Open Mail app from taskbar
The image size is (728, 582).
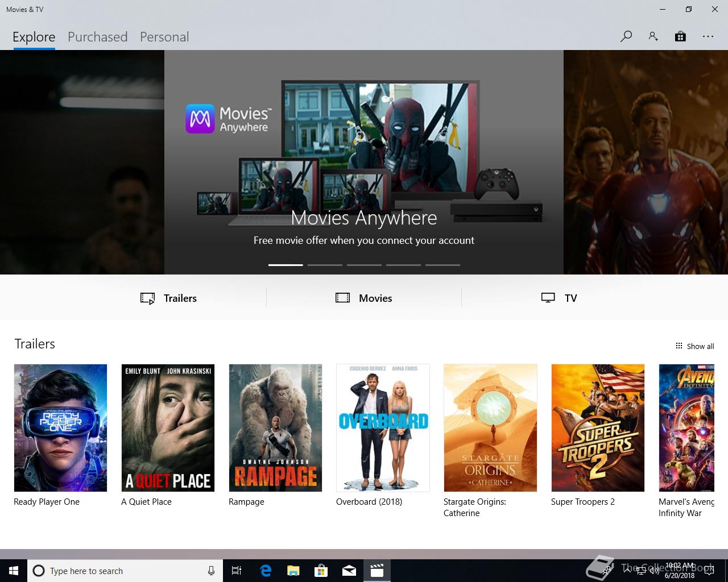coord(349,571)
